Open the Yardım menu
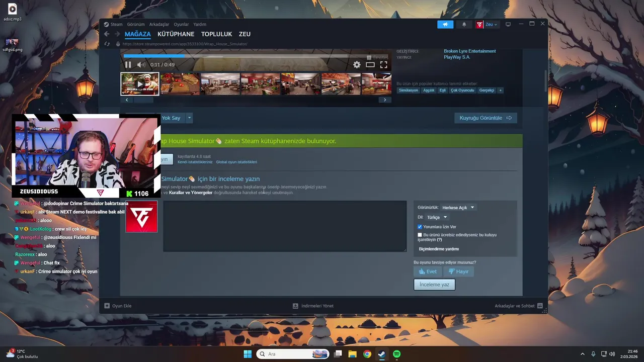Screen dimensions: 644x362 click(200, 24)
